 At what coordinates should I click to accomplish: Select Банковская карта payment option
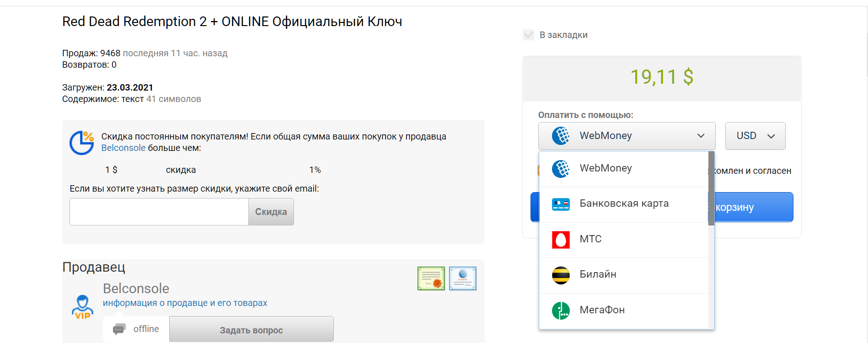pos(624,204)
